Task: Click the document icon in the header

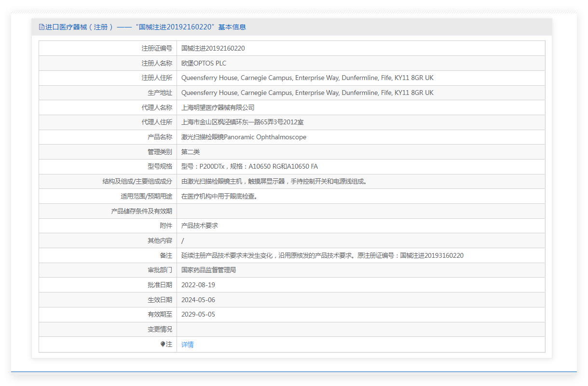Action: coord(41,27)
